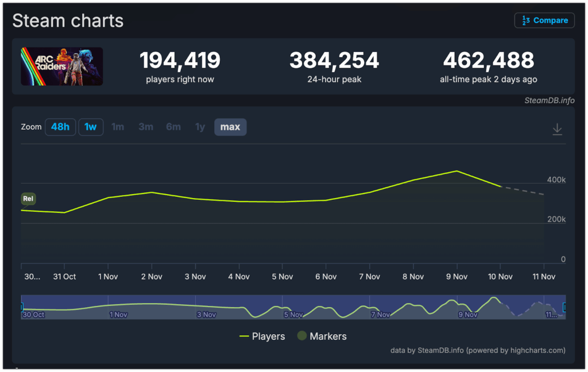Click the Compare button
588x372 pixels.
544,20
